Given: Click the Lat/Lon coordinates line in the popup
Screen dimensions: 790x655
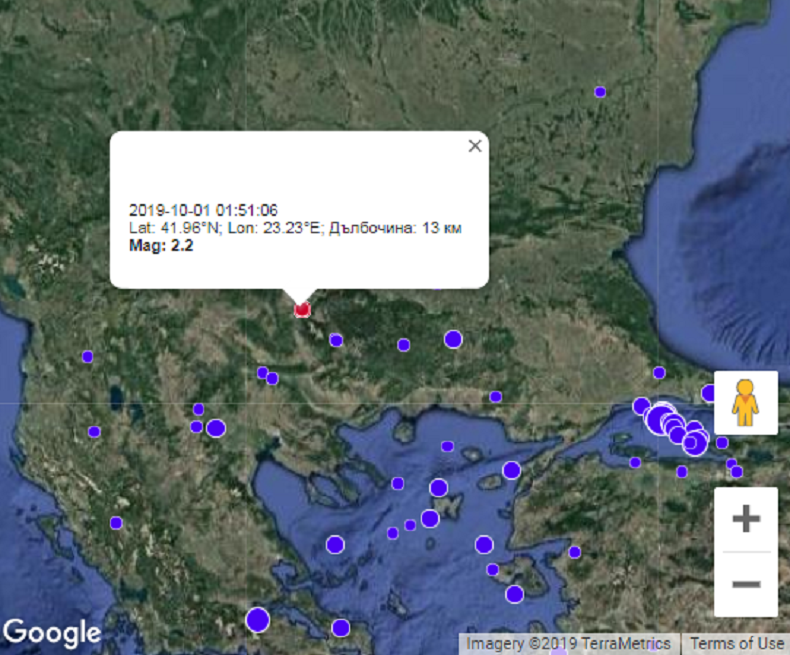Looking at the screenshot, I should (x=295, y=228).
